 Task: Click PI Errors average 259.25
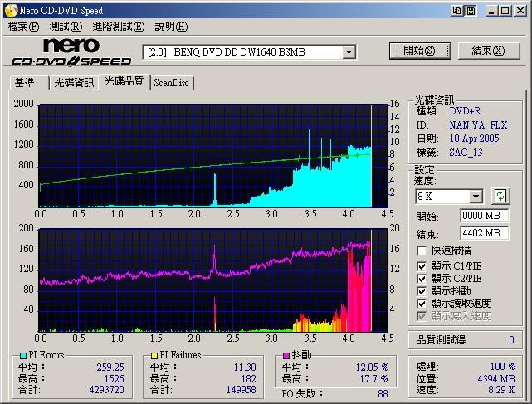pyautogui.click(x=110, y=367)
